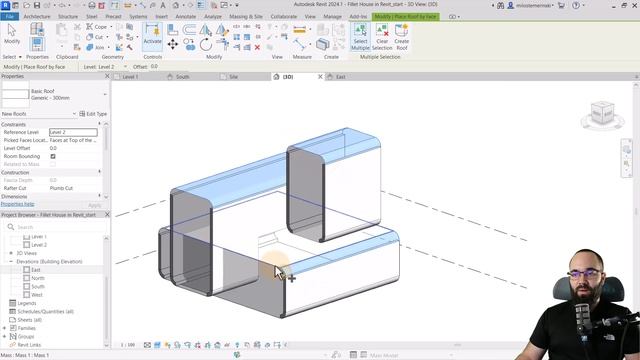This screenshot has width=640, height=360.
Task: Switch to the Level 1 view tab
Action: 130,77
